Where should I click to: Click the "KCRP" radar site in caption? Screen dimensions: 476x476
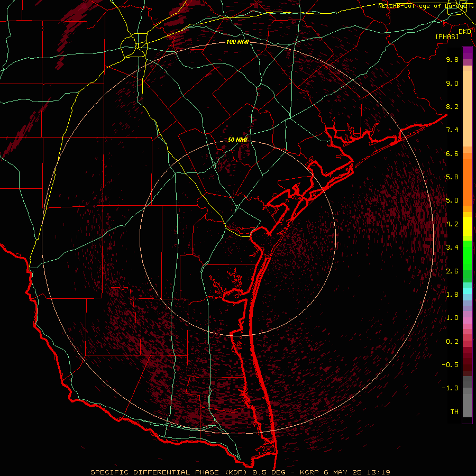coord(309,472)
